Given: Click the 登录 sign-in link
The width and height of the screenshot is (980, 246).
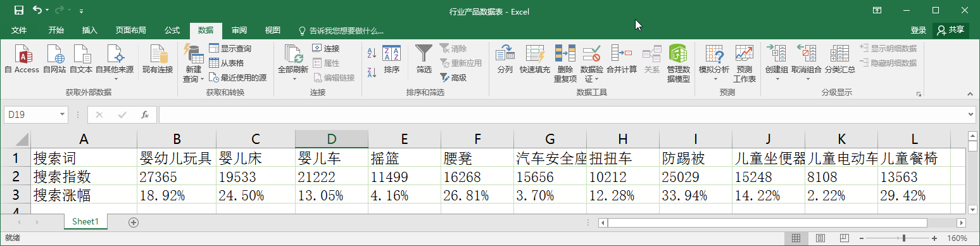Looking at the screenshot, I should (x=919, y=30).
